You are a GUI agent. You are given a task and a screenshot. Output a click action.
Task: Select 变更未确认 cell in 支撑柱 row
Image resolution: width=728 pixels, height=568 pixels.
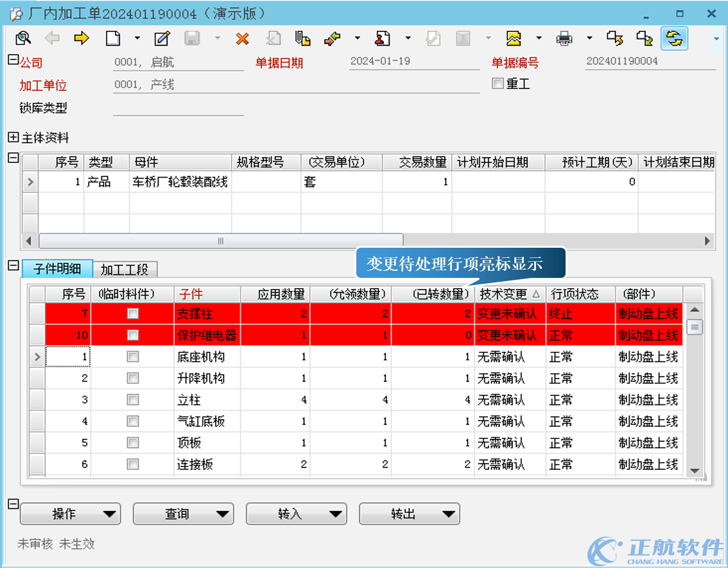tap(510, 314)
